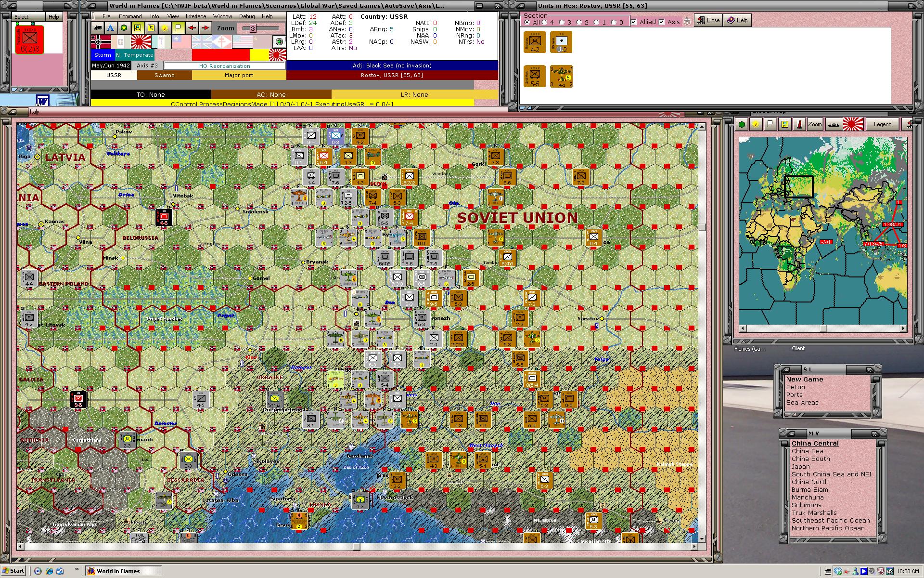Click the main map horizontal scrollbar thumb
The height and width of the screenshot is (578, 924).
[x=357, y=547]
